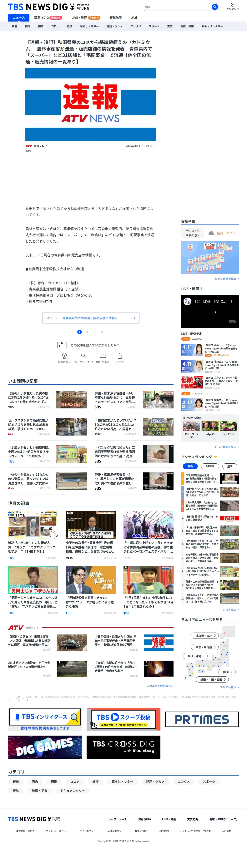
Task: Go to article page 3
Action: tap(94, 332)
